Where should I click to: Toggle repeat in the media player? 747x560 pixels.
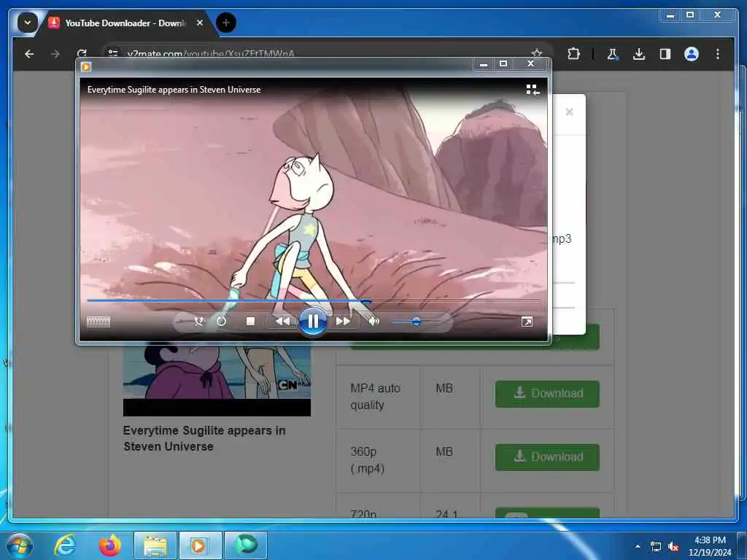pyautogui.click(x=222, y=322)
